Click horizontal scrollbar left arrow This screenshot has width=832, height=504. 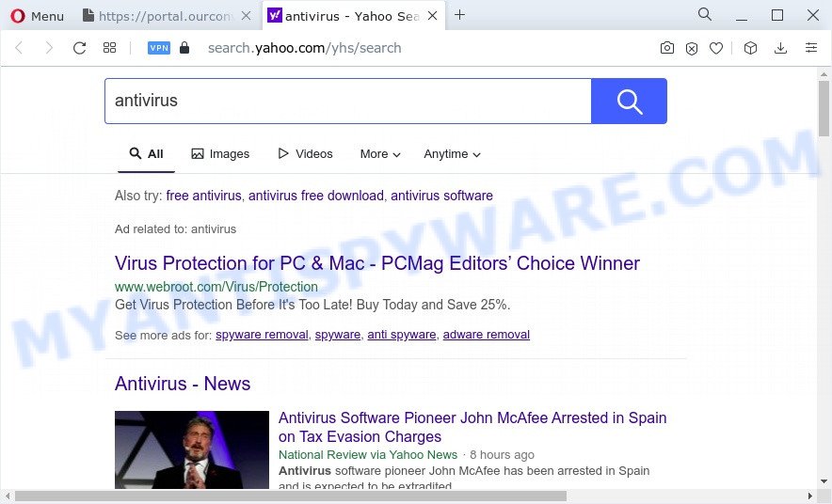[8, 496]
